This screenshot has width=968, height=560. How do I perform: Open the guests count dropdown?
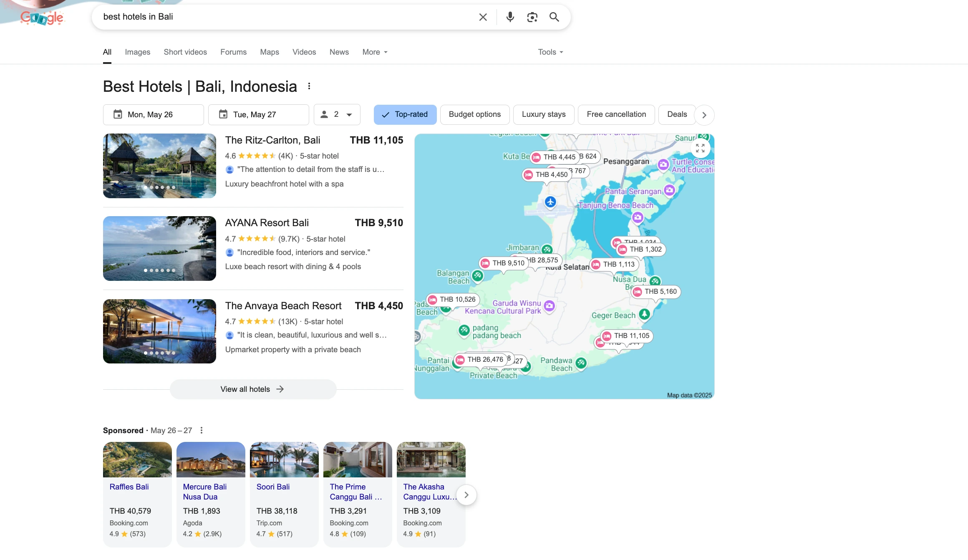[x=337, y=115]
